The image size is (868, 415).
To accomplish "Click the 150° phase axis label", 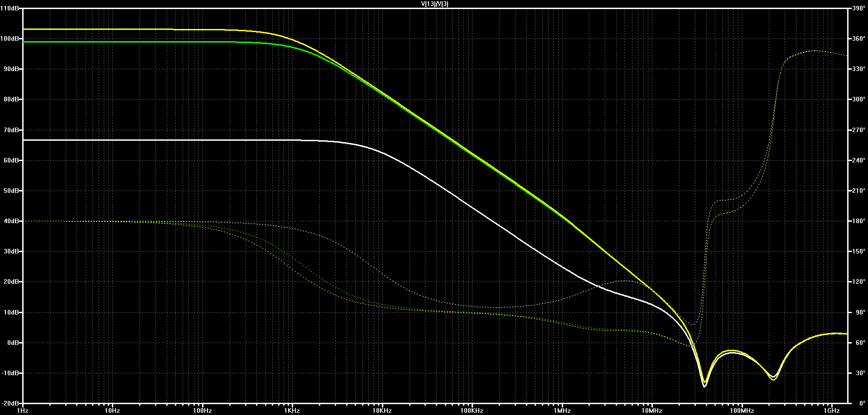I will [x=858, y=251].
